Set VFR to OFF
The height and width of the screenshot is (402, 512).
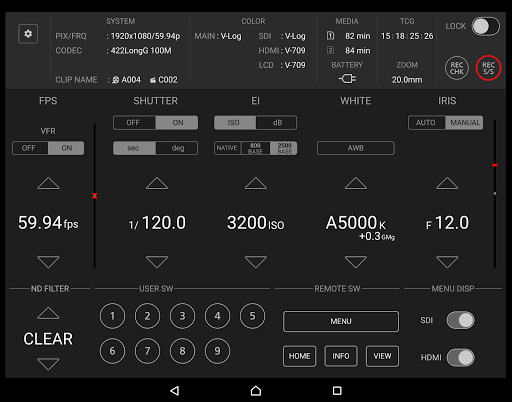[30, 148]
